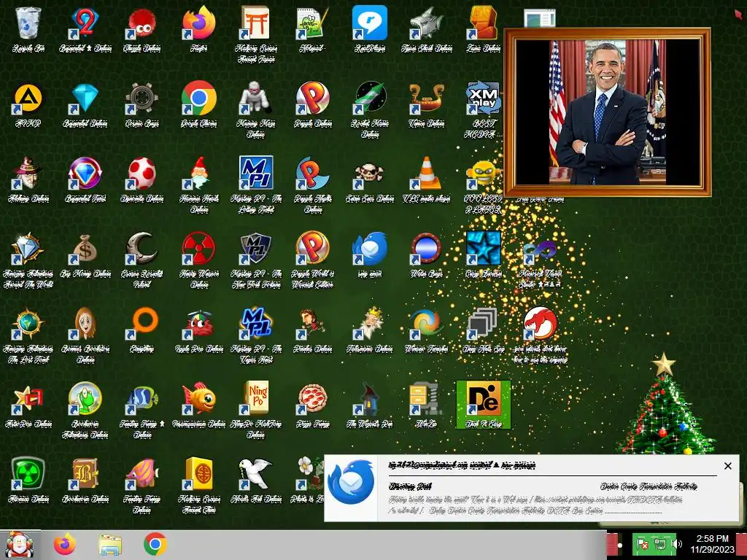Launch the Peggle Deluxe shortcut
Viewport: 747px width, 560px height.
[x=312, y=99]
